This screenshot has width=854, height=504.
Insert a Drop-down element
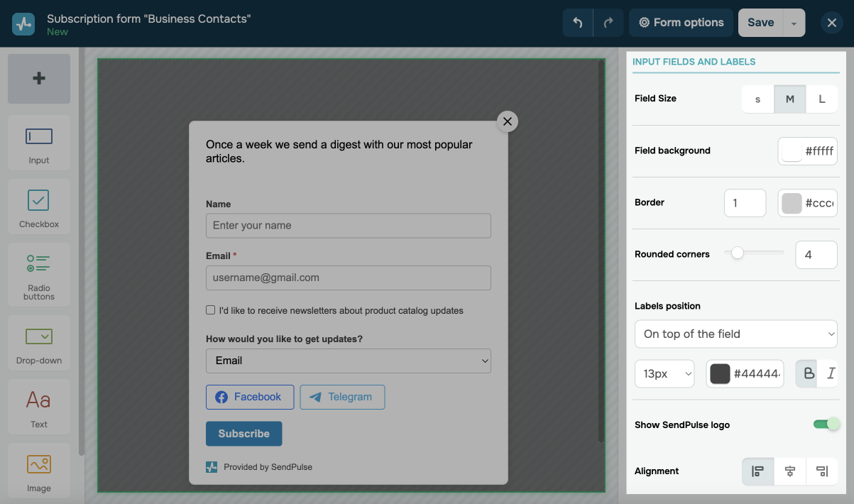click(39, 343)
